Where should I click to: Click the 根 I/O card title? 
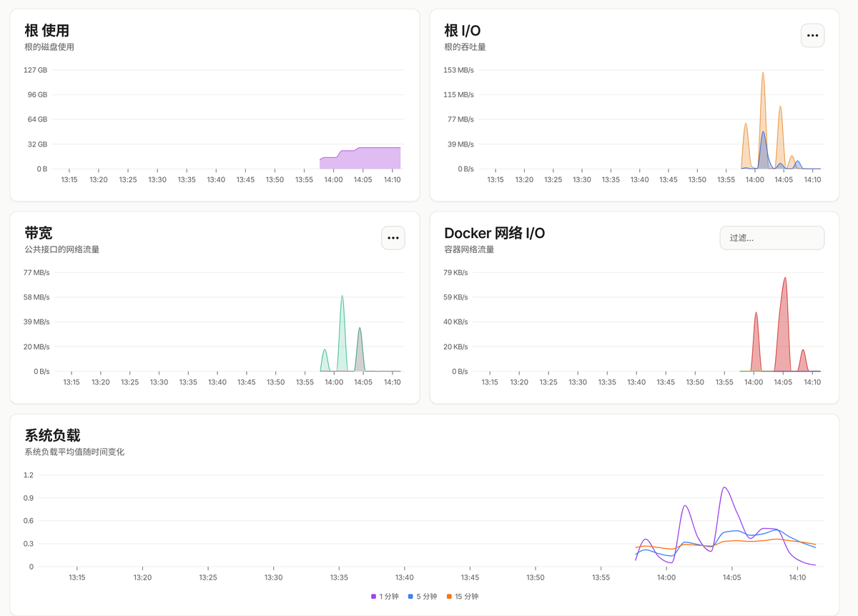coord(463,31)
